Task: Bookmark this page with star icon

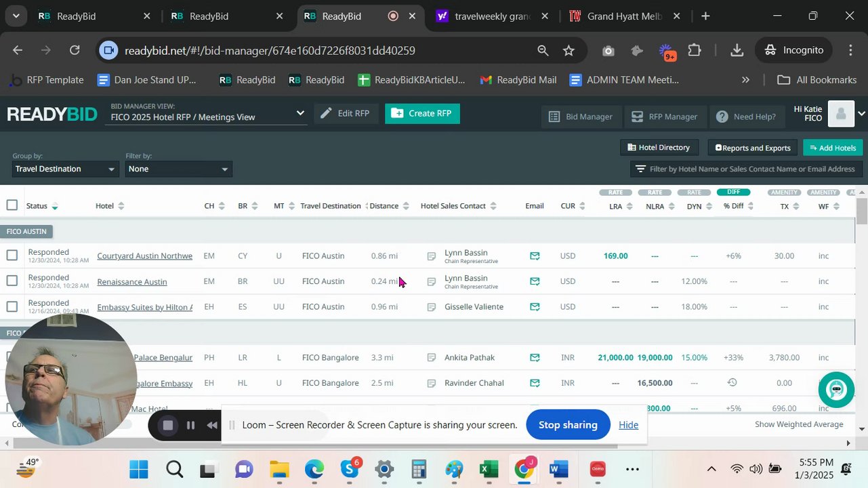Action: point(569,50)
